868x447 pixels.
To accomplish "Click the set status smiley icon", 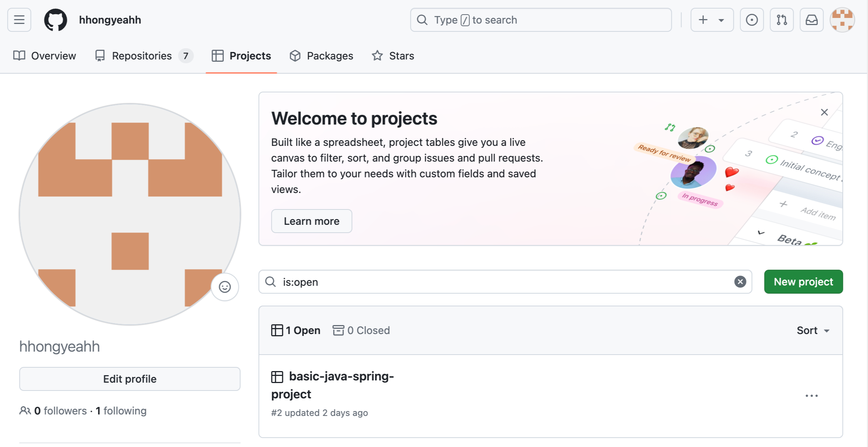I will 225,287.
